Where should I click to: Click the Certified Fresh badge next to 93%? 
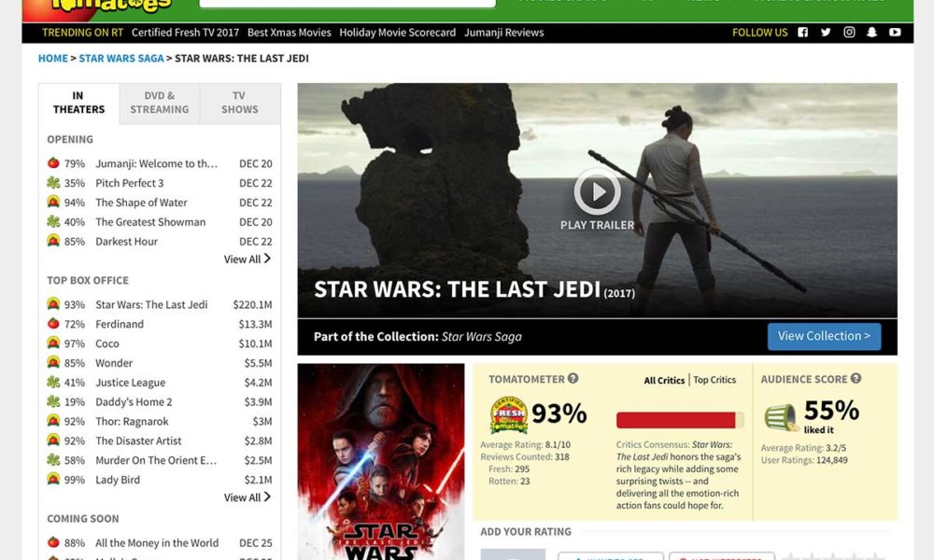tap(509, 414)
